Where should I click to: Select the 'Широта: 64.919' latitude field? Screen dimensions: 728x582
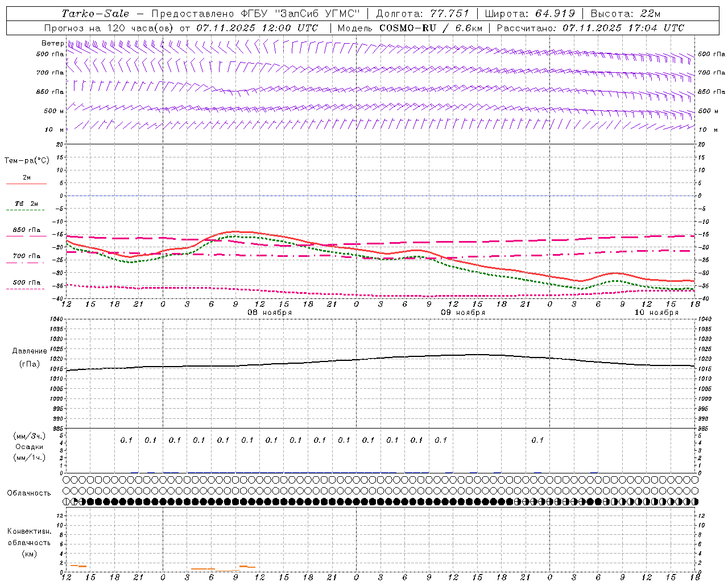click(x=530, y=14)
